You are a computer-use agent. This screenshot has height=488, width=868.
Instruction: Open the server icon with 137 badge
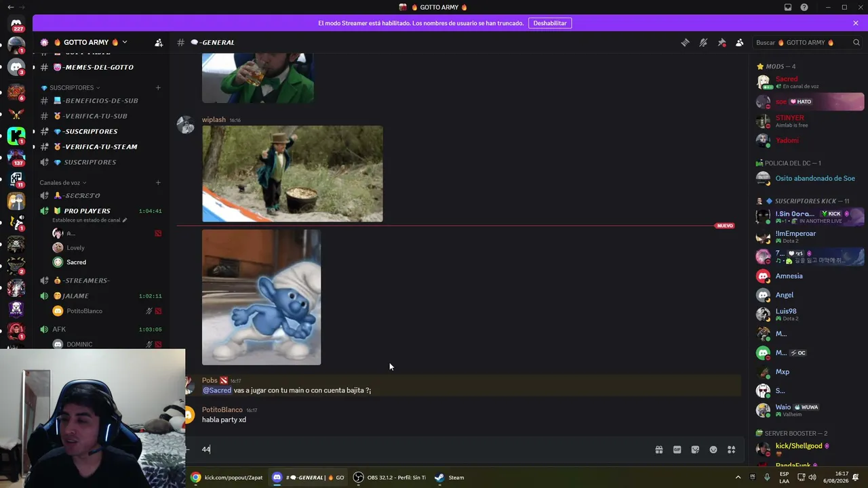(16, 157)
